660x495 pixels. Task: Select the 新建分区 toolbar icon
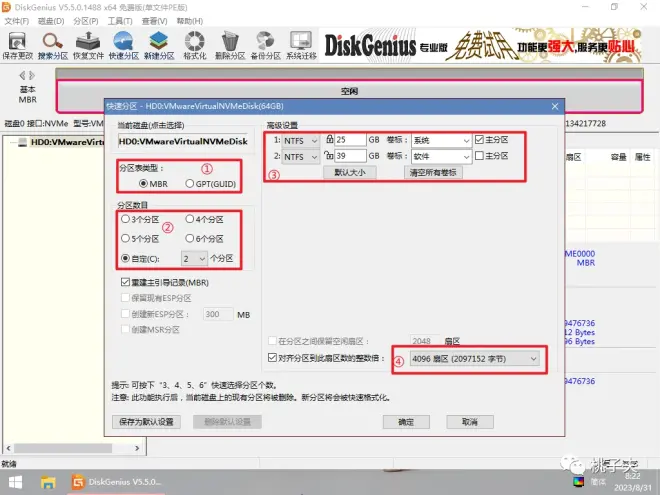tap(159, 45)
